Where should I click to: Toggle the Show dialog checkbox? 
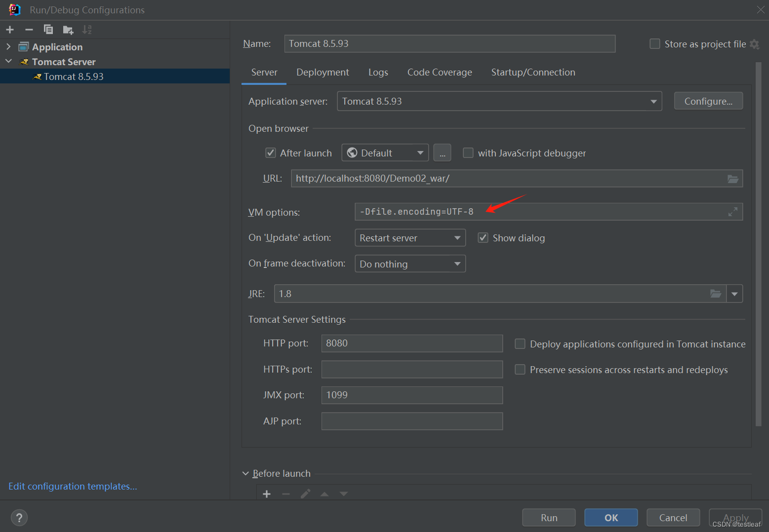tap(483, 238)
